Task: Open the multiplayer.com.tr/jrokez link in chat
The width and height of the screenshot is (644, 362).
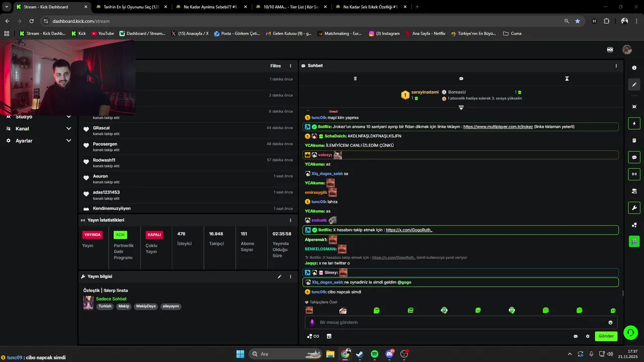Action: pos(498,127)
